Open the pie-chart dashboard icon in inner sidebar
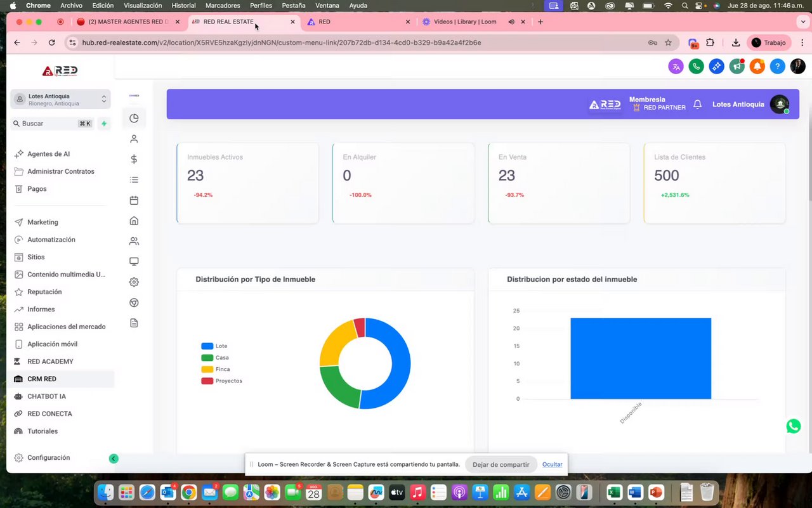This screenshot has height=508, width=812. [x=134, y=118]
